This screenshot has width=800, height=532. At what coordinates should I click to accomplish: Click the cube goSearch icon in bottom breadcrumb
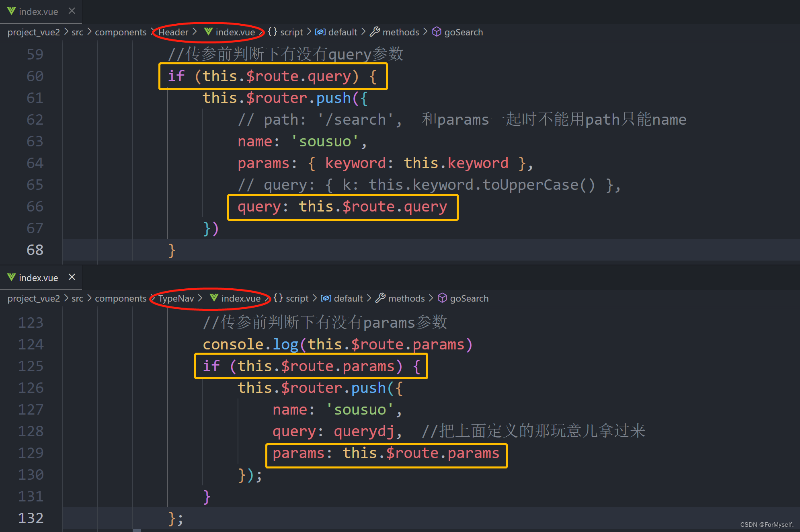[442, 298]
